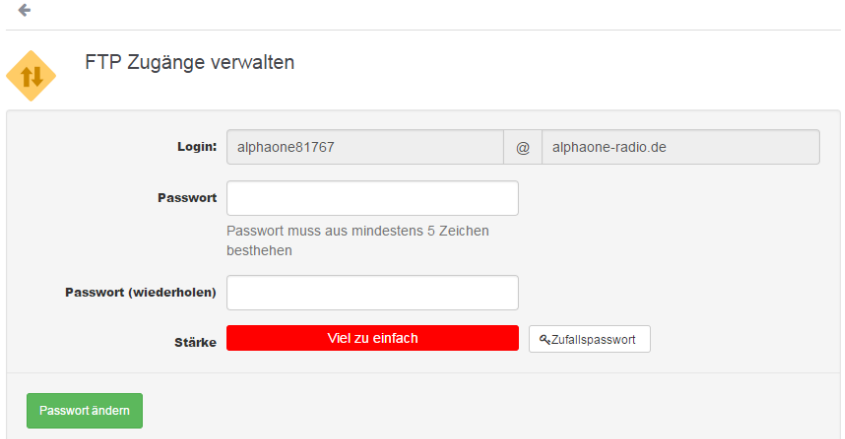Click the @ separator symbol in Login row
This screenshot has width=845, height=439.
[523, 147]
